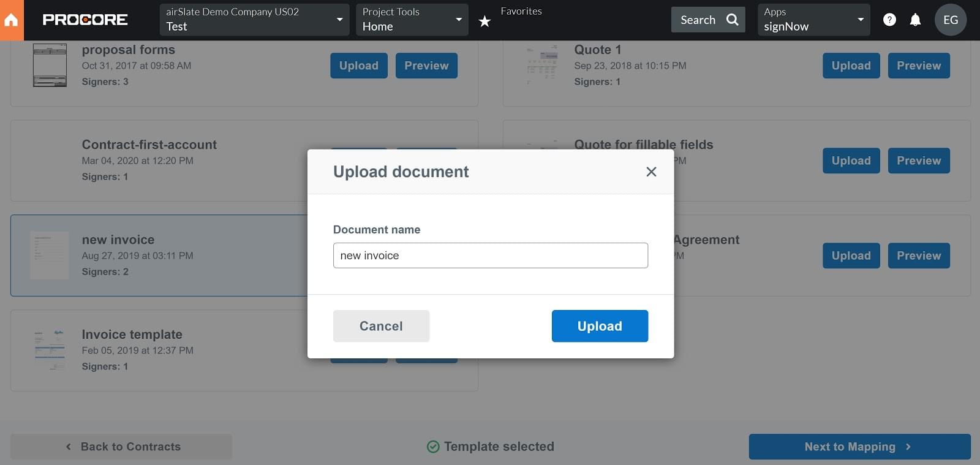Preview the Quote 1 template

(x=919, y=66)
